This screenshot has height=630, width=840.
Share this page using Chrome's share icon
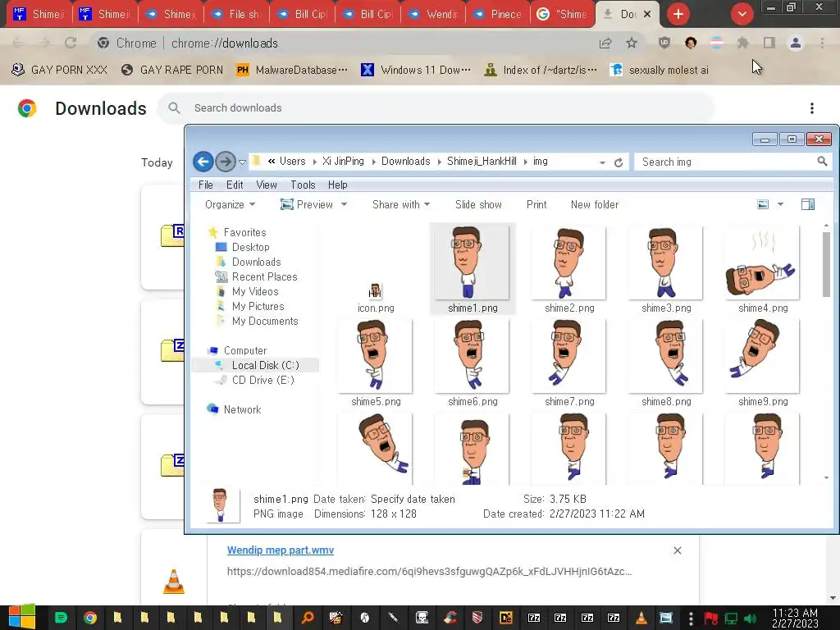(x=605, y=43)
